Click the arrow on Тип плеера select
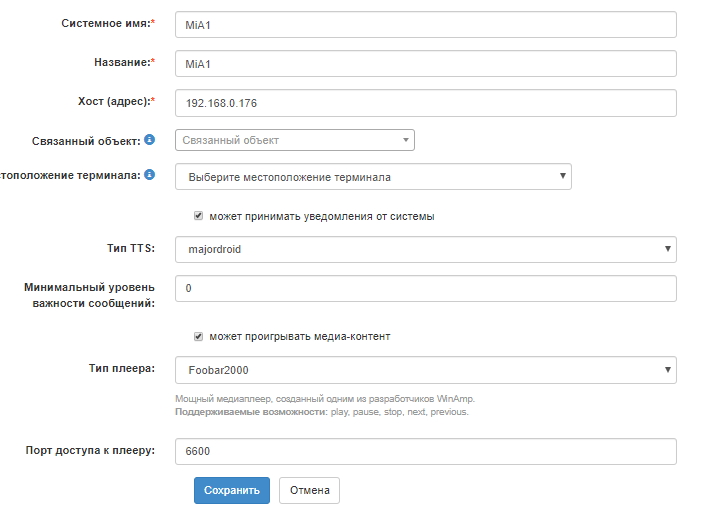The image size is (728, 520). (x=667, y=370)
